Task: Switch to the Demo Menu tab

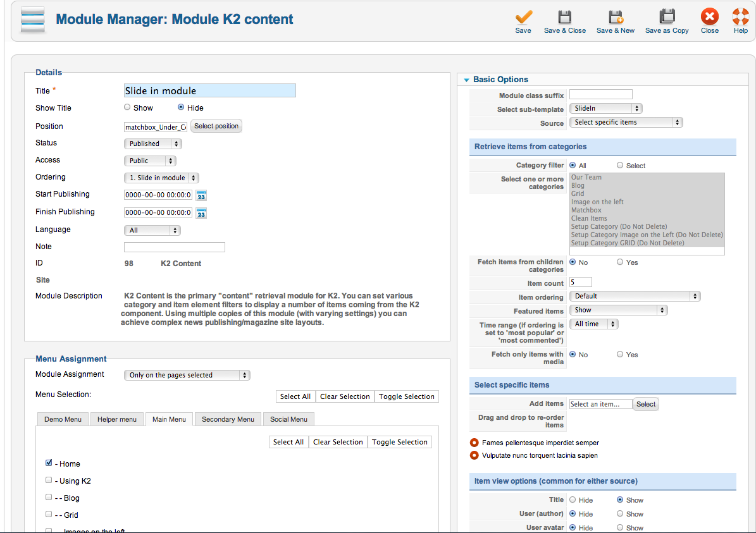Action: pyautogui.click(x=63, y=419)
